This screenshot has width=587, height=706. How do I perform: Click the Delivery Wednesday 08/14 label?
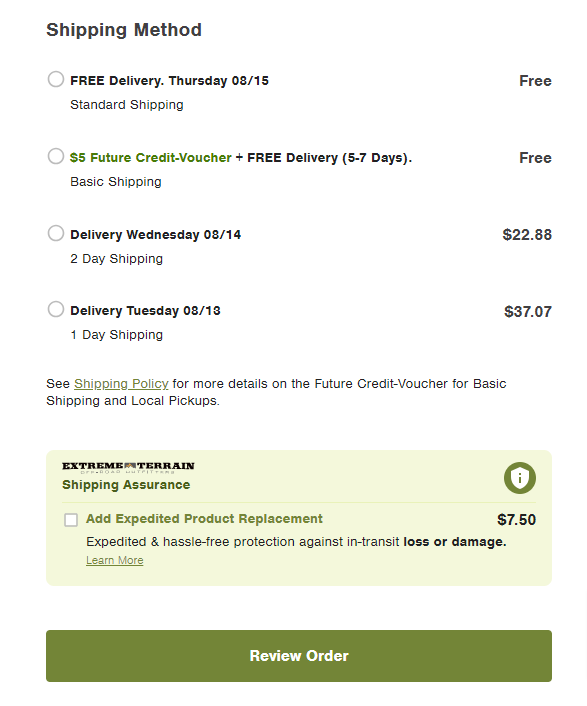click(x=155, y=235)
